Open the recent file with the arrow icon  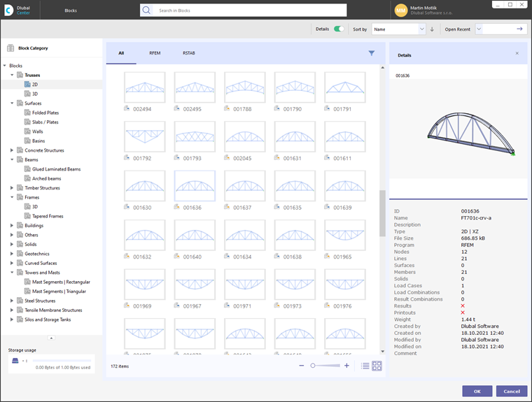[519, 29]
